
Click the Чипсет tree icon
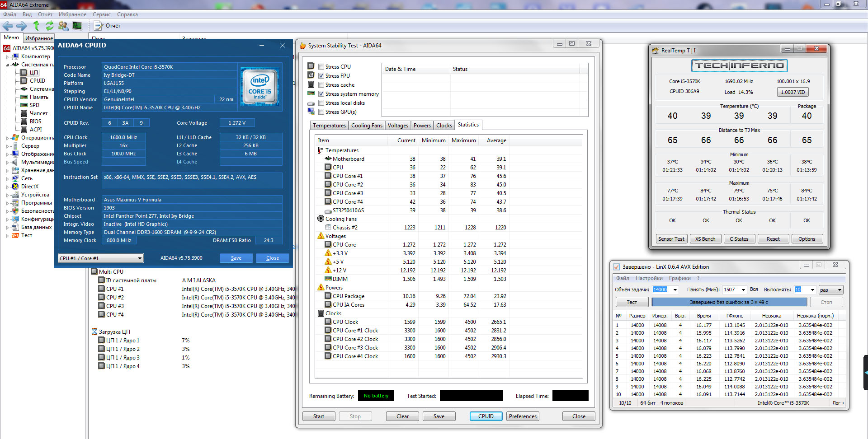pos(24,113)
